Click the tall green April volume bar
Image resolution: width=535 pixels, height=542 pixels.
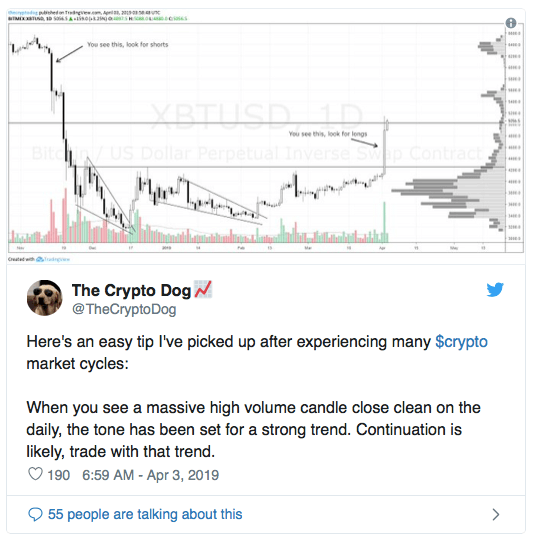(x=384, y=222)
